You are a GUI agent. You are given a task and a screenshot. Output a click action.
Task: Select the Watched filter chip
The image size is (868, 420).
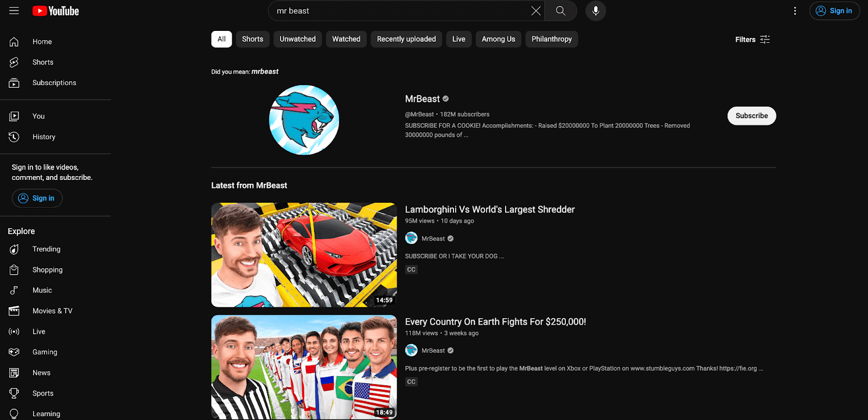pyautogui.click(x=346, y=39)
